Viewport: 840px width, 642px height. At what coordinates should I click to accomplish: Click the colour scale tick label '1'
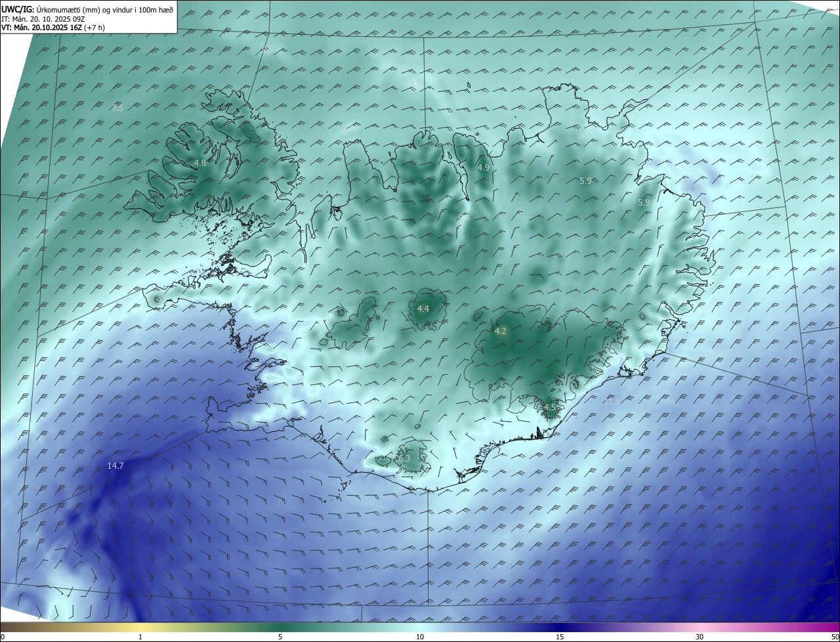tap(140, 637)
